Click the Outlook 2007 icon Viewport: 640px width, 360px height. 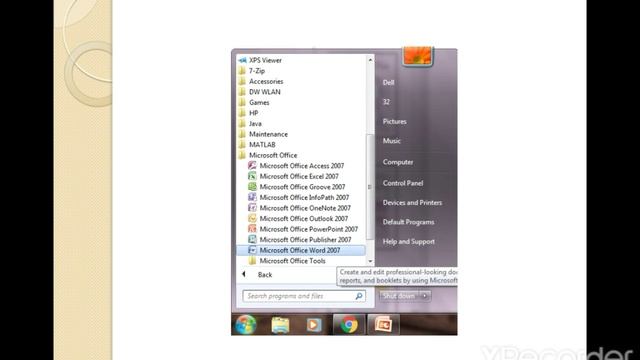click(x=252, y=219)
